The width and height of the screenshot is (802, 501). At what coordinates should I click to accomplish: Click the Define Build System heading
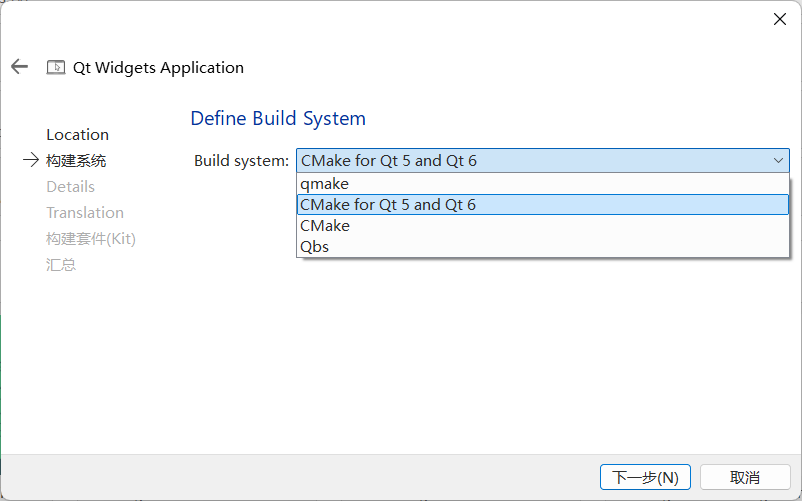point(278,118)
